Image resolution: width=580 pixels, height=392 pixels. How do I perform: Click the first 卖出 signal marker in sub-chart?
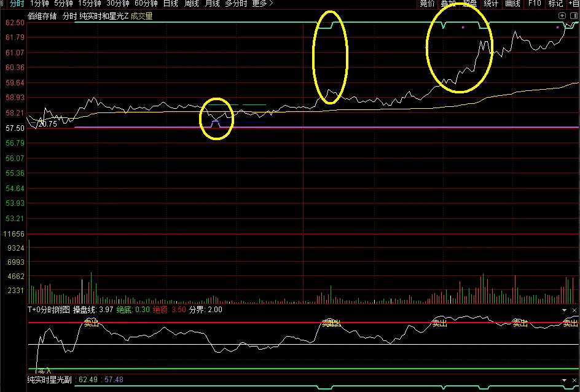92,323
